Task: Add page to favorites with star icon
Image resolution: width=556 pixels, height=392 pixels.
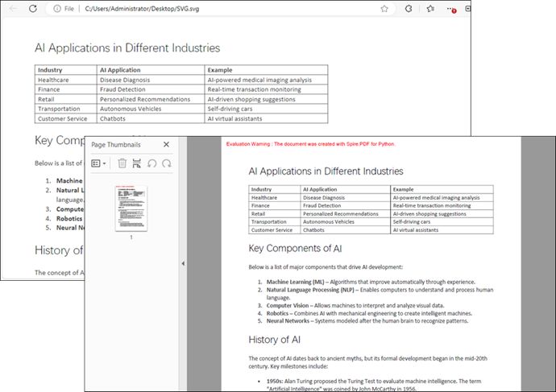Action: pos(384,9)
